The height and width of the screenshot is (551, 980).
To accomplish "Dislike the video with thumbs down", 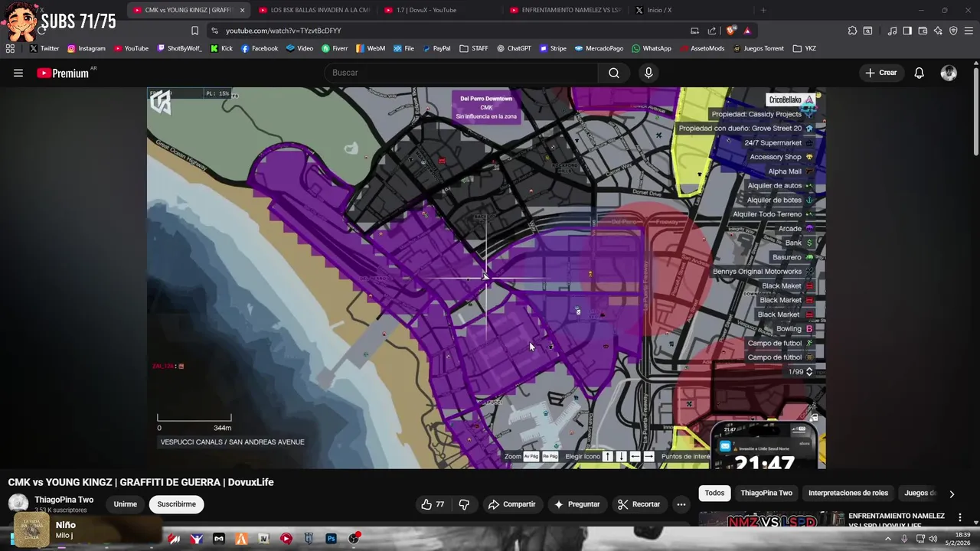I will [464, 504].
